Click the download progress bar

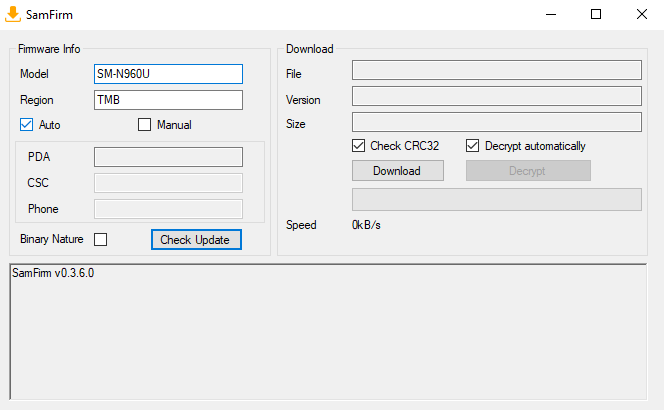[x=497, y=199]
